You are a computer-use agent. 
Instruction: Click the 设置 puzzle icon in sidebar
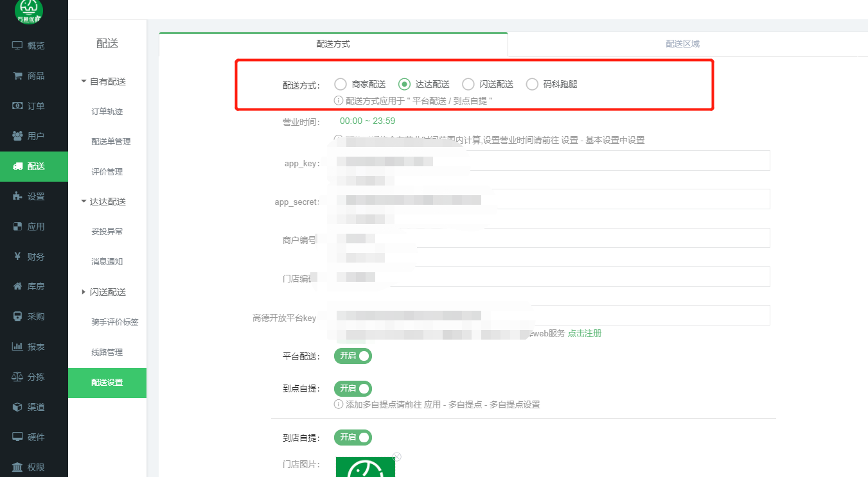pyautogui.click(x=17, y=196)
